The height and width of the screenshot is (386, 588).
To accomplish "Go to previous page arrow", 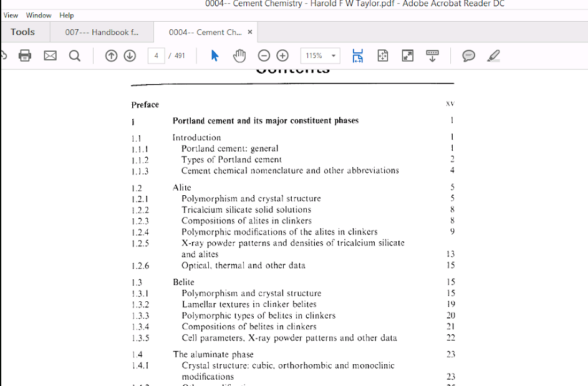I will pos(111,56).
